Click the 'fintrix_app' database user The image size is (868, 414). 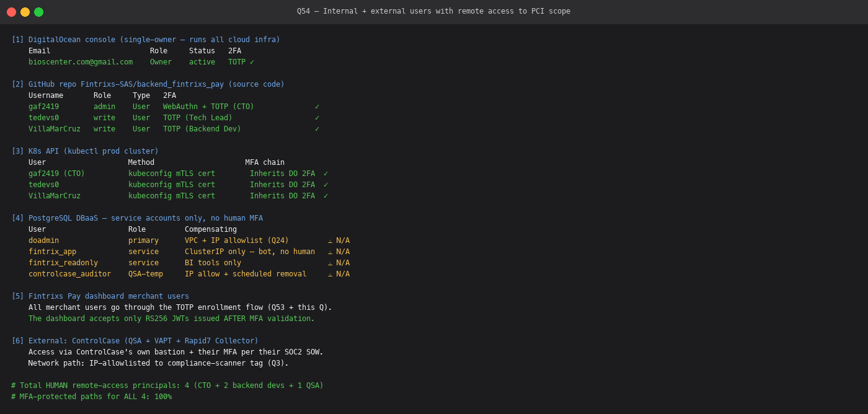point(52,252)
